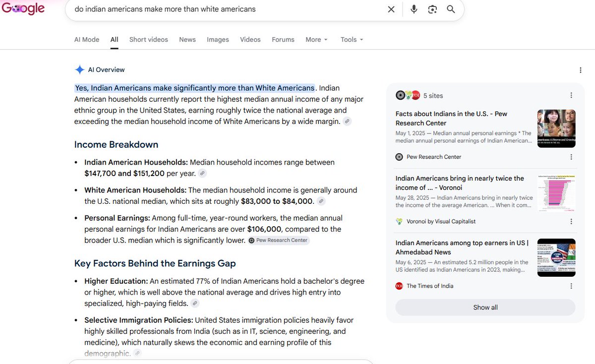Open Ahmedabad News article thumbnail
This screenshot has width=595, height=364.
pyautogui.click(x=556, y=257)
